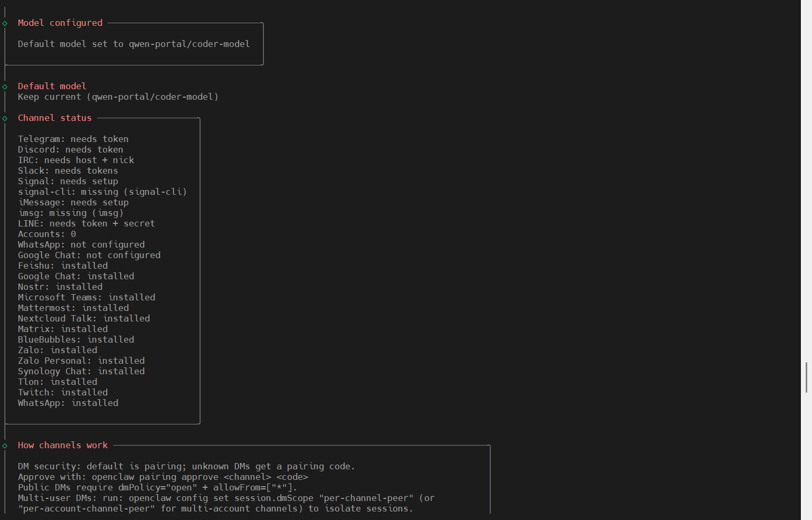Click 'Multi-user DMs: run: openclaw config' line
The image size is (812, 520).
pyautogui.click(x=226, y=498)
